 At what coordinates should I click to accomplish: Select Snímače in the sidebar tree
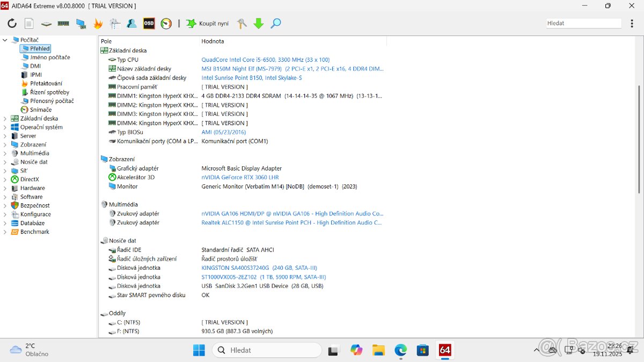pyautogui.click(x=41, y=109)
